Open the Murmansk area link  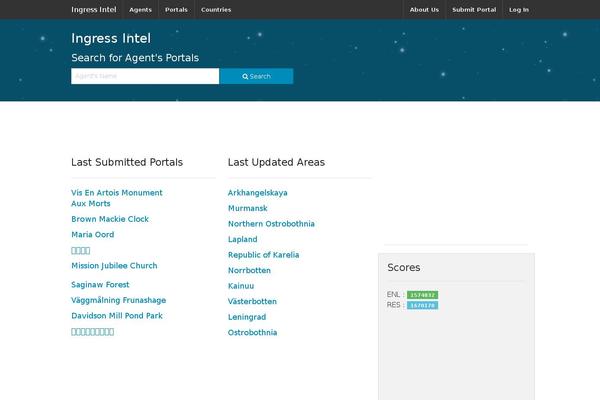pyautogui.click(x=248, y=208)
